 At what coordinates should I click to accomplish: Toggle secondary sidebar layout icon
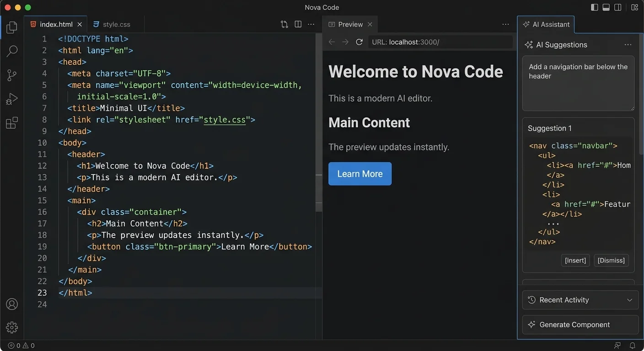[618, 7]
